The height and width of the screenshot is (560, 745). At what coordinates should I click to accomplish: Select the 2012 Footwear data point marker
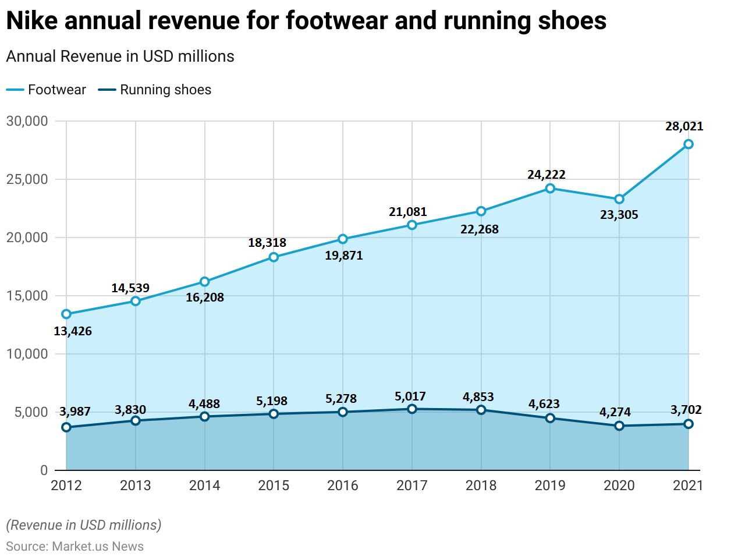click(x=66, y=314)
